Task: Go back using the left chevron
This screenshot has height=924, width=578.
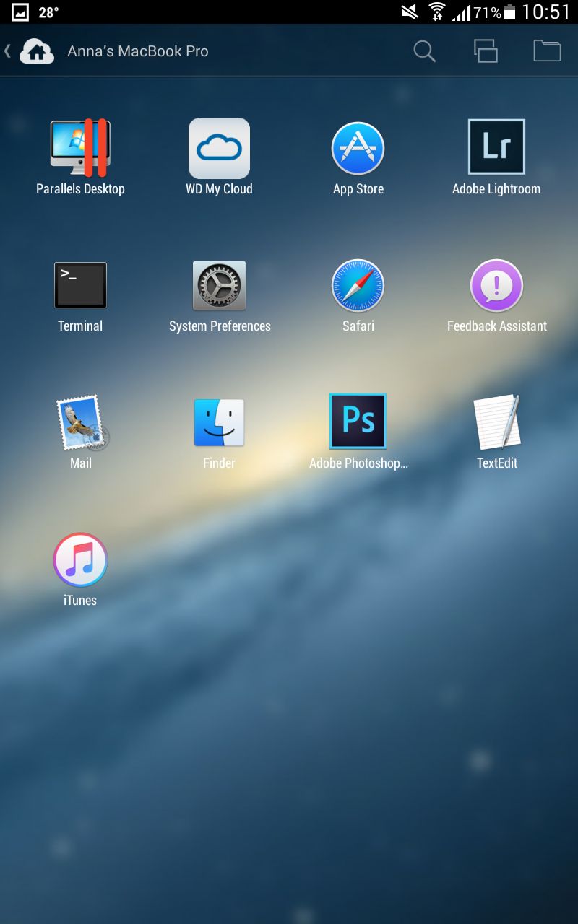Action: [7, 51]
